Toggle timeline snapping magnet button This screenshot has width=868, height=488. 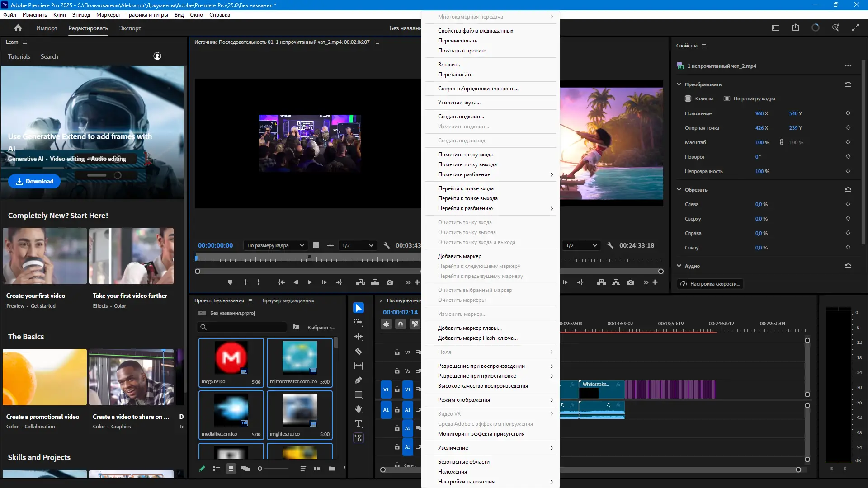(x=401, y=324)
